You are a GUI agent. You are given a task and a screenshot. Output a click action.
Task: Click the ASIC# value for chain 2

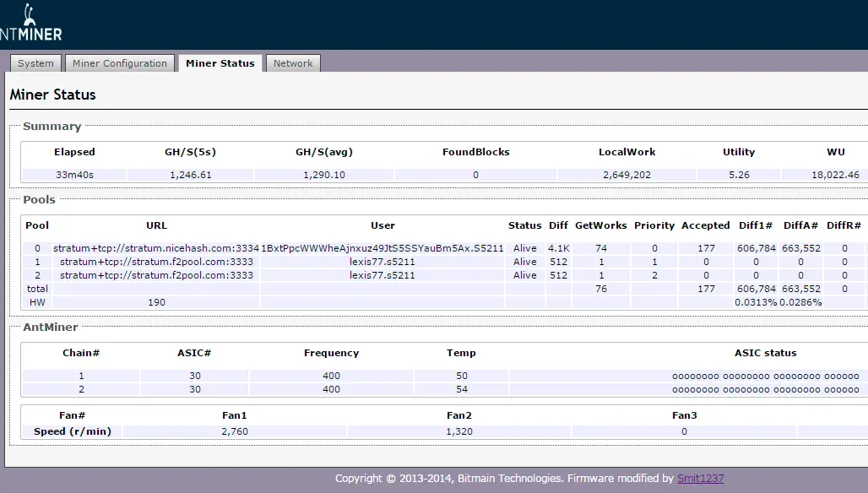(x=195, y=389)
